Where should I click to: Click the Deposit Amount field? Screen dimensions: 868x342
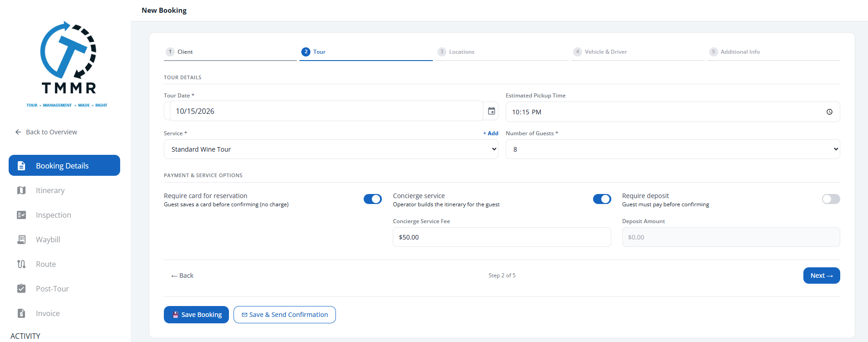(x=731, y=237)
